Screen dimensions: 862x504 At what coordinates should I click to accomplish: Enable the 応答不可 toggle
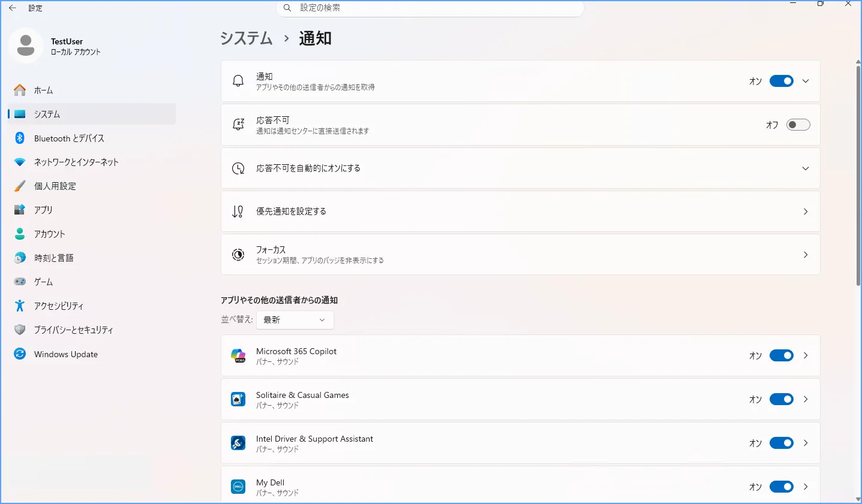[798, 125]
